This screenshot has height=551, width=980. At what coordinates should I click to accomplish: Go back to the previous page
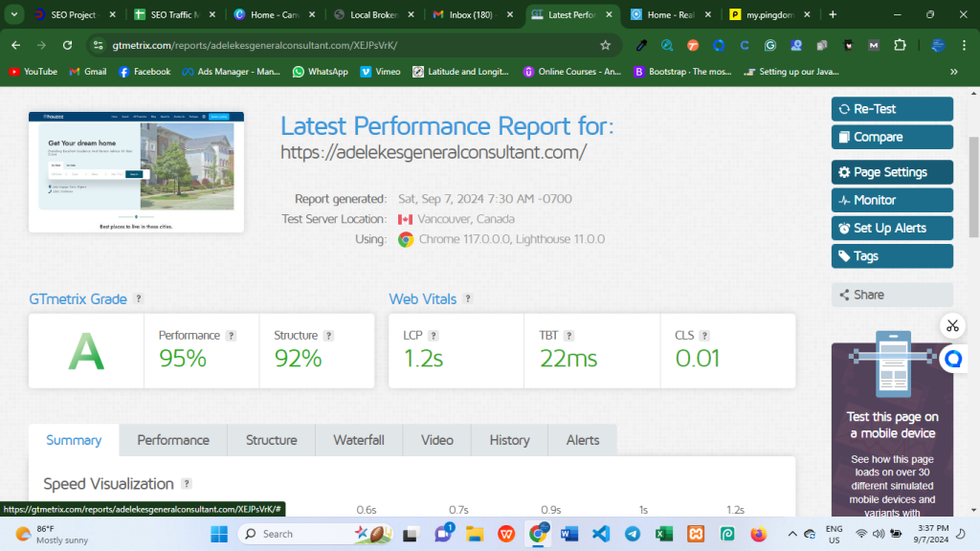pyautogui.click(x=15, y=45)
